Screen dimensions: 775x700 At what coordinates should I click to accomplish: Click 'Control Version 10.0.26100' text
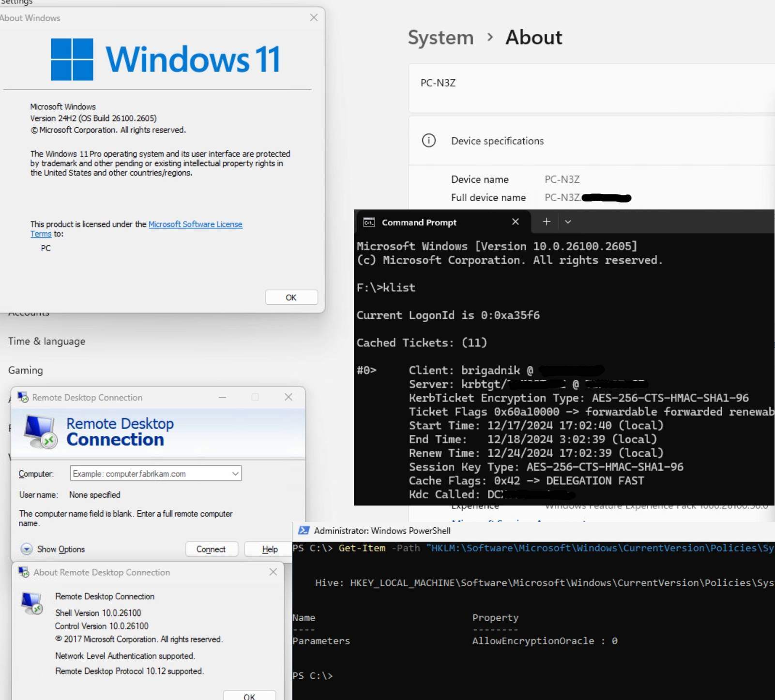[102, 626]
